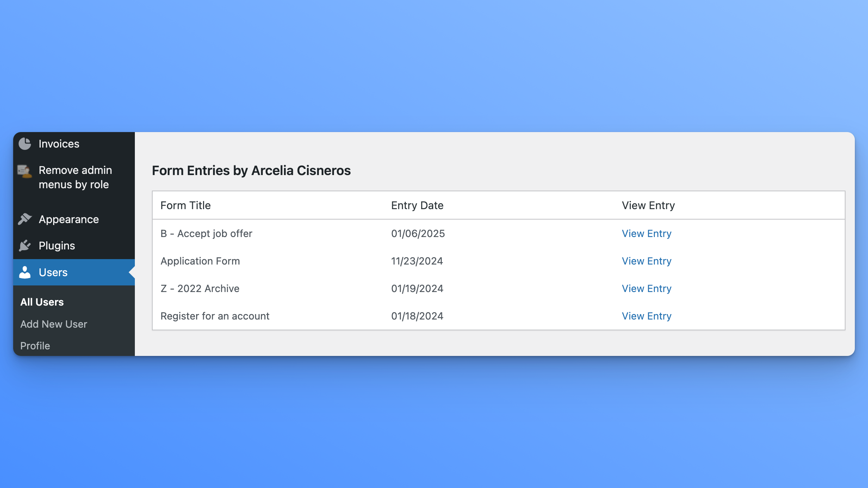
Task: Click the Plugins plug icon
Action: coord(25,246)
